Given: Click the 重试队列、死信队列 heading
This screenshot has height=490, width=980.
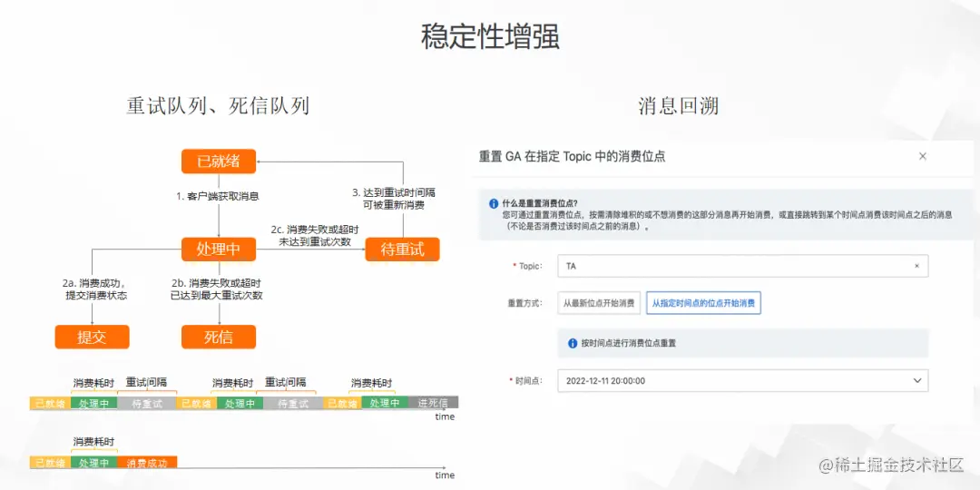Looking at the screenshot, I should point(218,106).
